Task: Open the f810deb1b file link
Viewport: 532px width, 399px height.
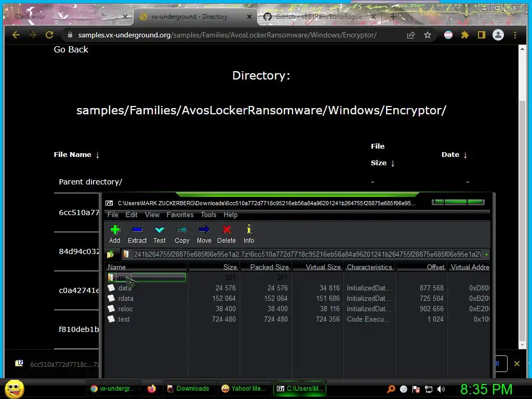Action: 79,329
